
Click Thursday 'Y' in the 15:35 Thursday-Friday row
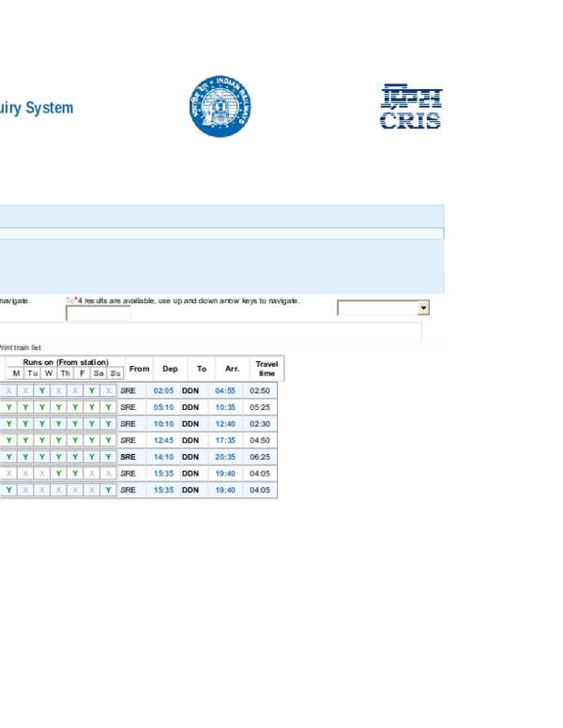(x=58, y=474)
